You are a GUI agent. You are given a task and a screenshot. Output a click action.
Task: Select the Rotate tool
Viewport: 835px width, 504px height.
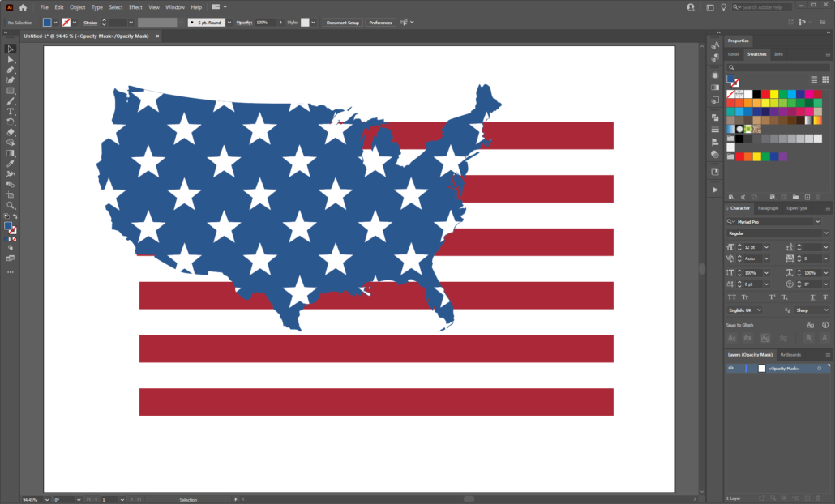10,122
